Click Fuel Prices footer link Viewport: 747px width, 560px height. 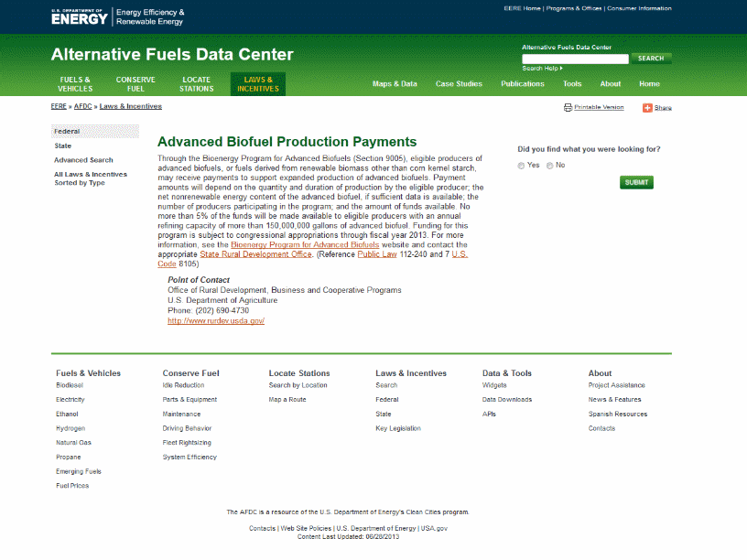pos(72,486)
